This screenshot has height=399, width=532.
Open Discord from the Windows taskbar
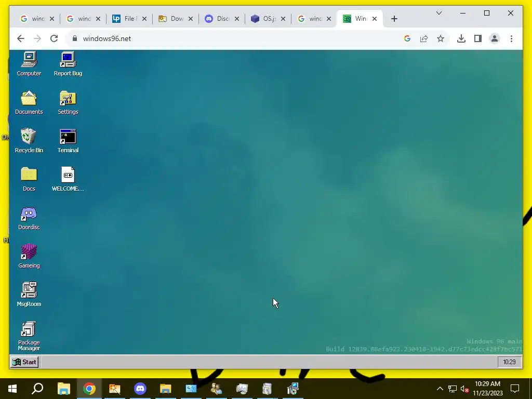[x=140, y=389]
